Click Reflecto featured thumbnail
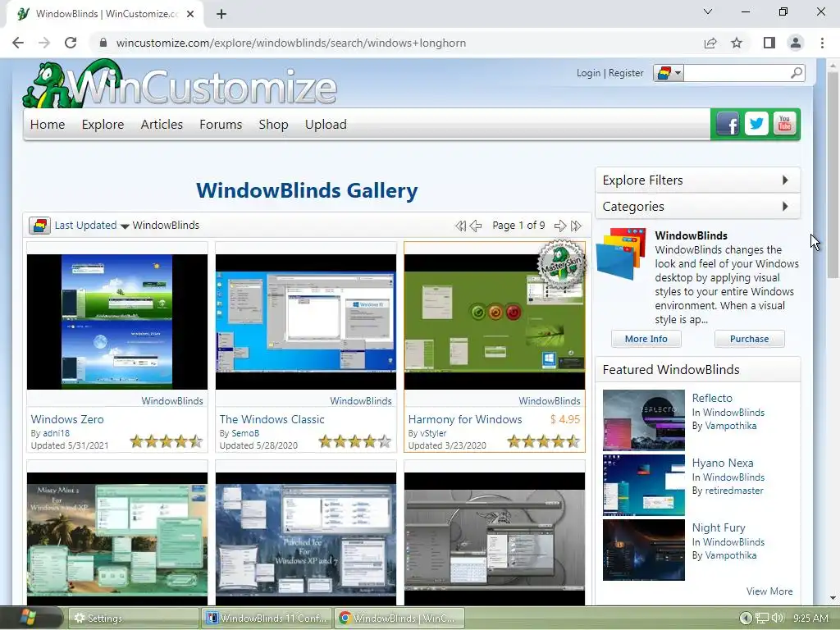This screenshot has width=840, height=630. click(643, 419)
